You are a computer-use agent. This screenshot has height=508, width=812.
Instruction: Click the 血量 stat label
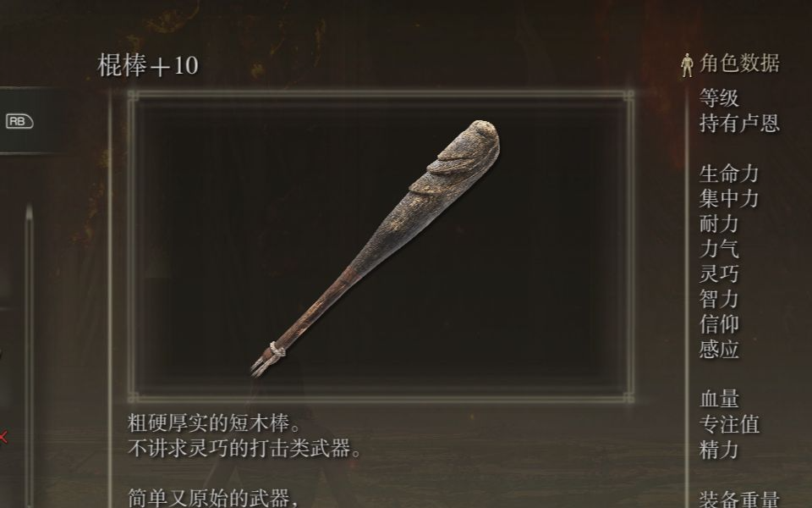pos(719,399)
